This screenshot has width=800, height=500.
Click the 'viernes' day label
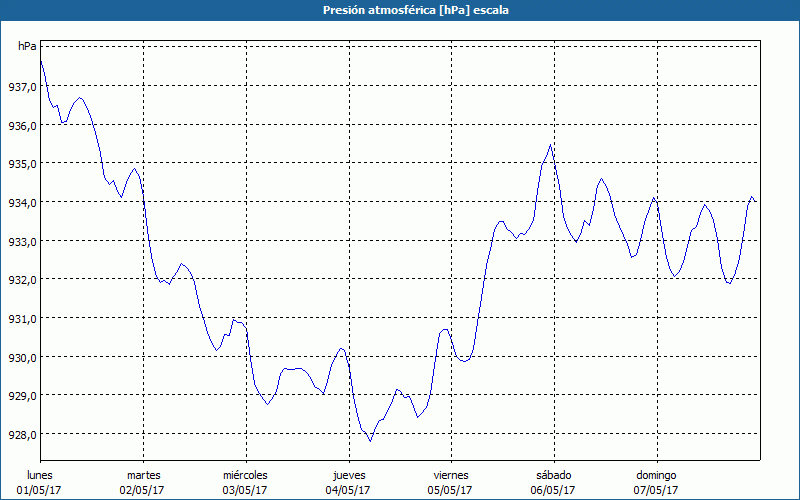point(450,475)
